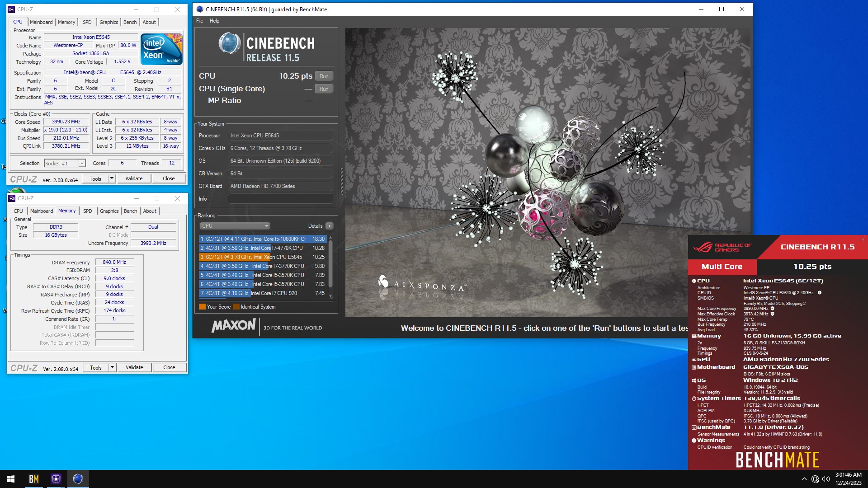Open the File menu in Cinebench
The width and height of the screenshot is (868, 488).
pyautogui.click(x=200, y=21)
